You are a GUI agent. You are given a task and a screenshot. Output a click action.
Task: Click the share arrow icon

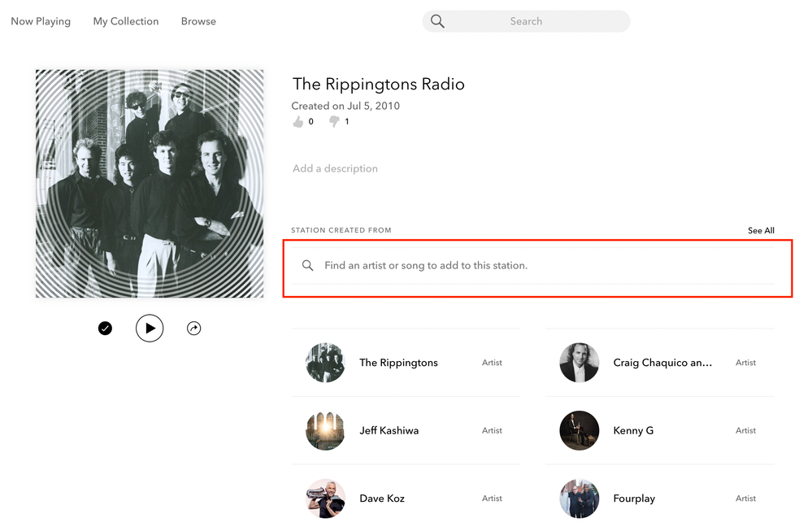193,329
